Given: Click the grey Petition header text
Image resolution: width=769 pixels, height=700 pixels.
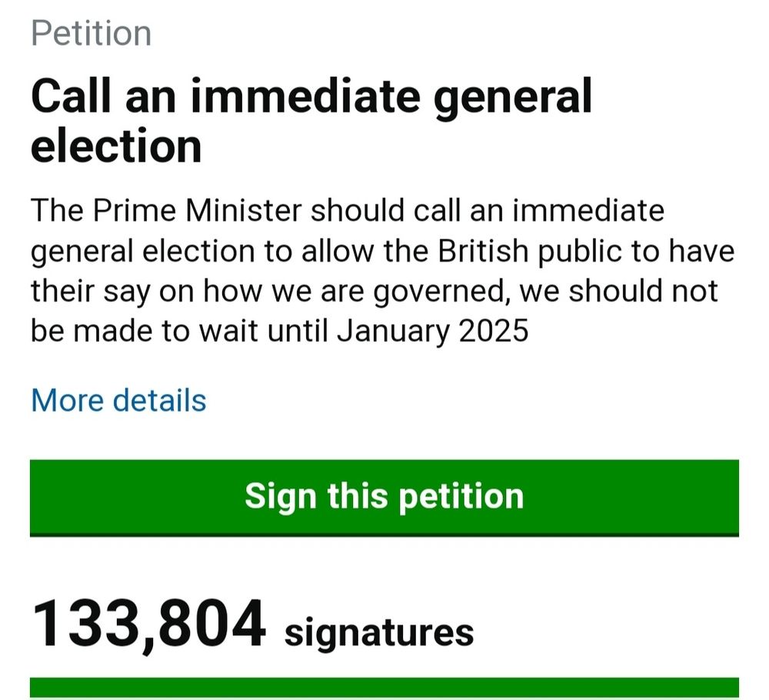Looking at the screenshot, I should [90, 32].
